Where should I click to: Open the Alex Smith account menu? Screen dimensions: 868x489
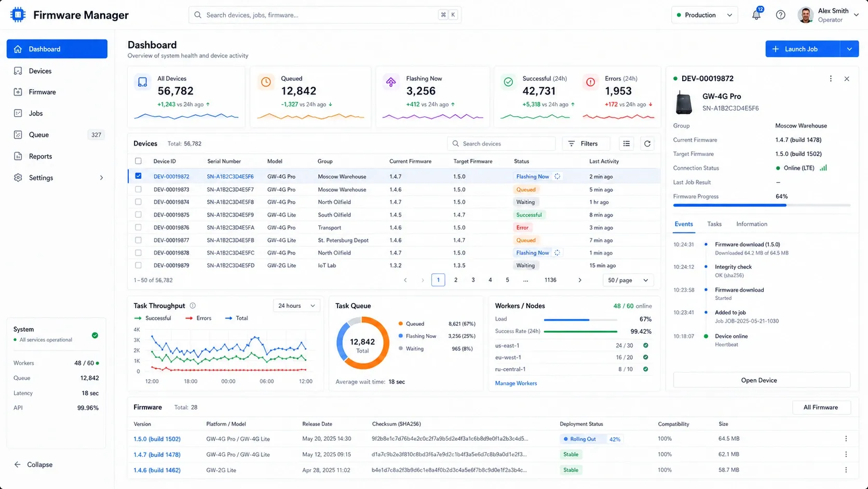pos(829,15)
